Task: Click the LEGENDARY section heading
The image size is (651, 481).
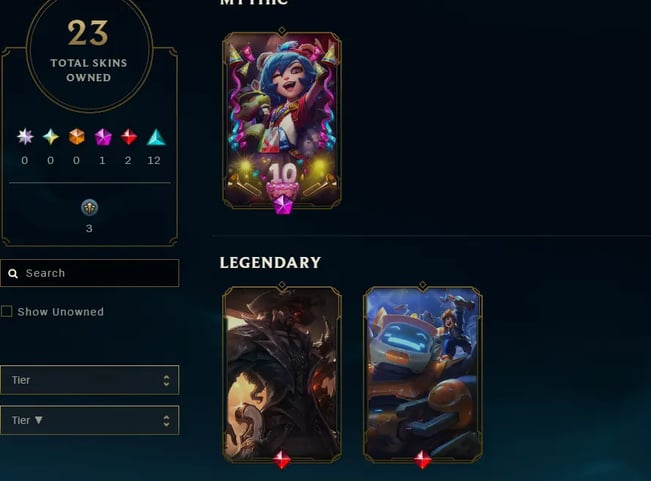Action: (x=270, y=262)
